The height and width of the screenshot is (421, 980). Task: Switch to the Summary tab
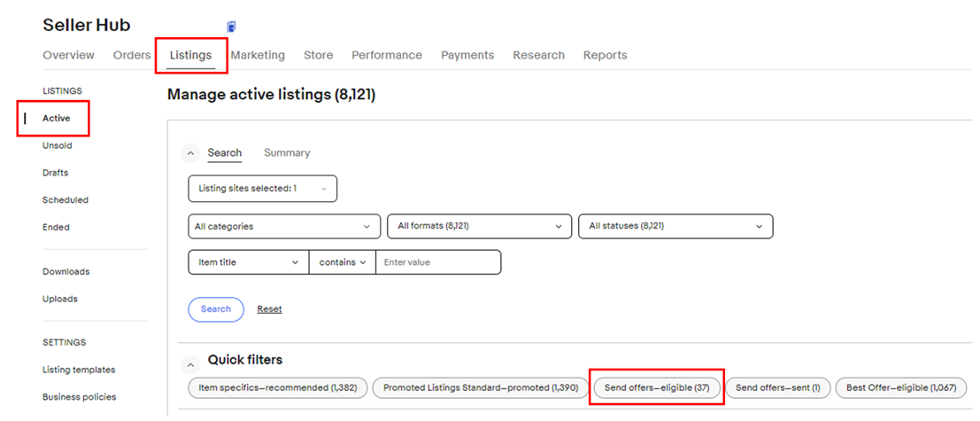click(x=287, y=152)
